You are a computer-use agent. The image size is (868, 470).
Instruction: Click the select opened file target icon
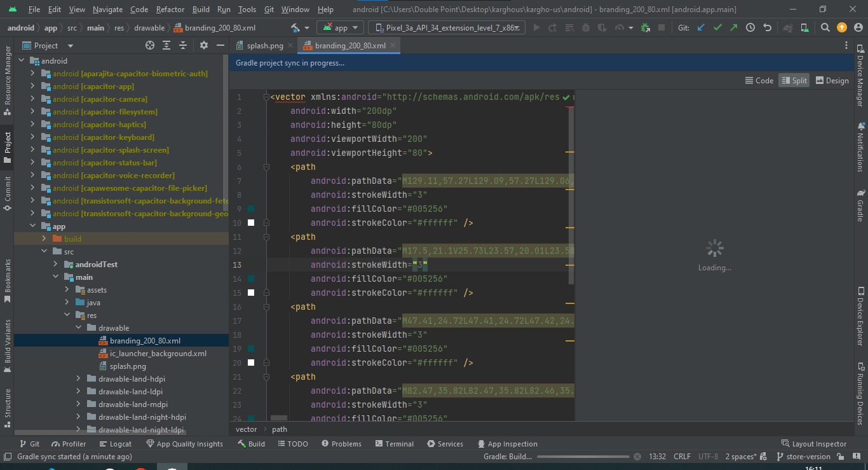pyautogui.click(x=150, y=45)
